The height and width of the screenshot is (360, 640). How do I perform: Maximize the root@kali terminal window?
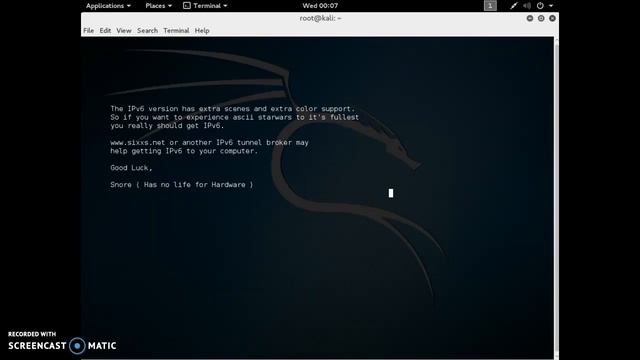[541, 18]
